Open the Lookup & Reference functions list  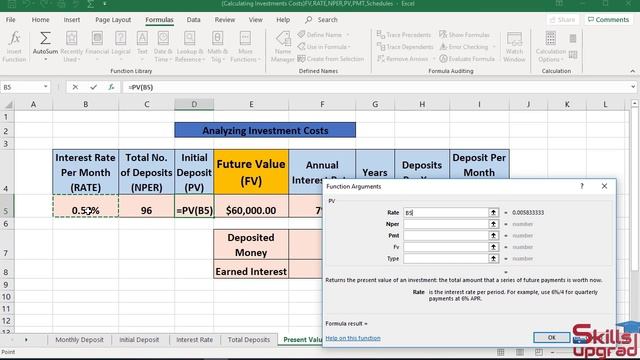[x=189, y=47]
